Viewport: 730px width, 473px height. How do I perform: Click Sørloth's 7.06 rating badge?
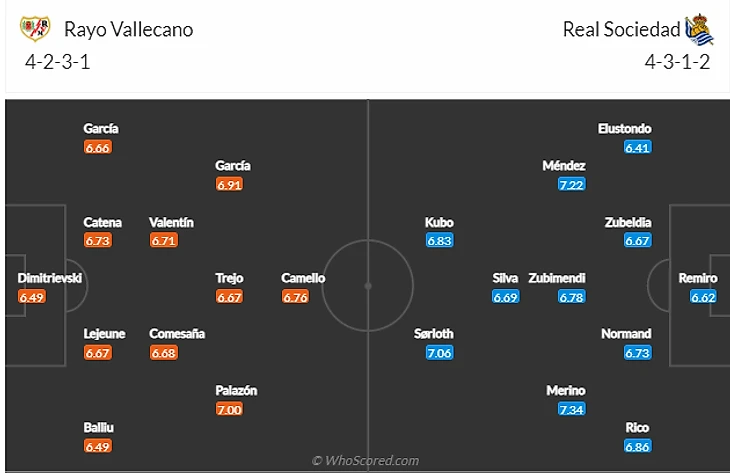pos(439,353)
